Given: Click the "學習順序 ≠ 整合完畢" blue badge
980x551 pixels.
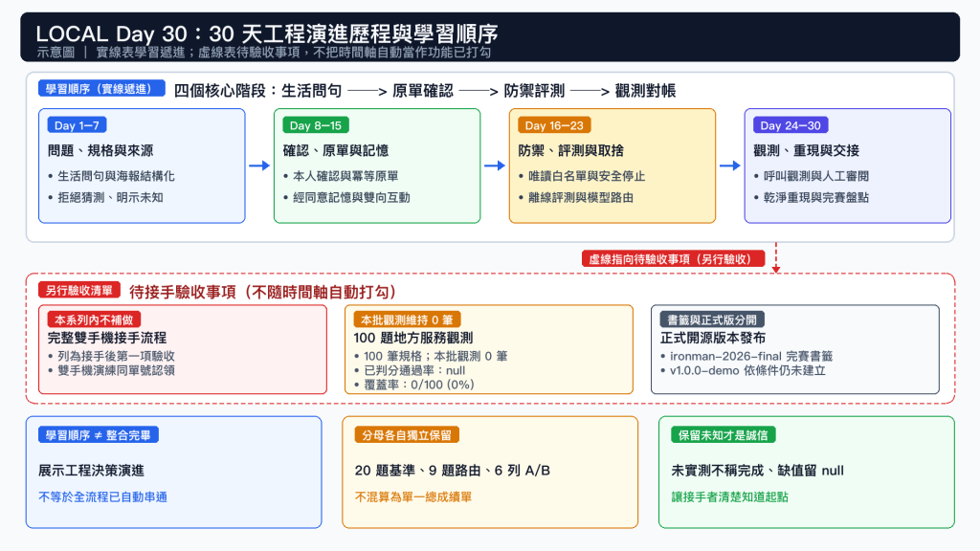Looking at the screenshot, I should 99,435.
